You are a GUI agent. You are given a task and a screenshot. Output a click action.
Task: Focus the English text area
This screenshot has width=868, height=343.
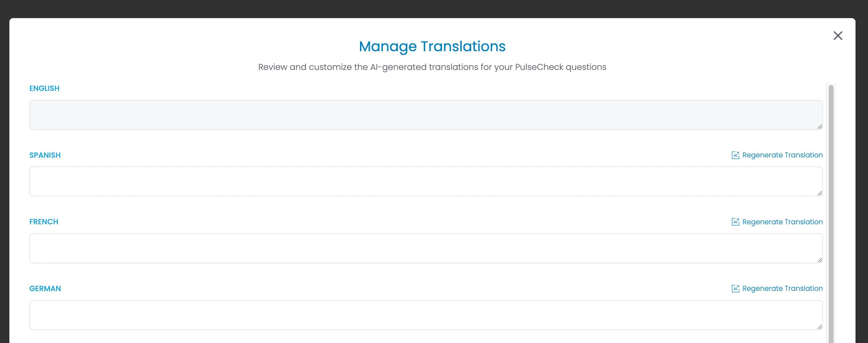tap(426, 115)
